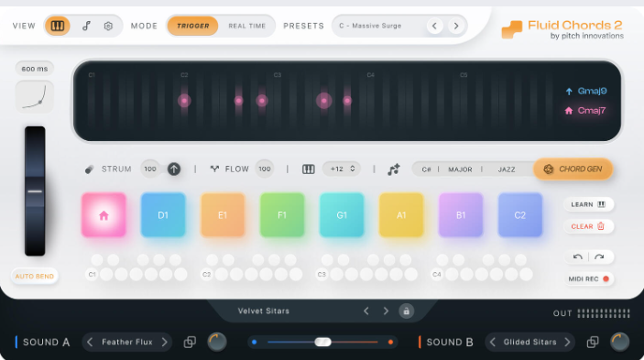This screenshot has width=644, height=360.
Task: Toggle AUTO BEND
Action: [35, 276]
